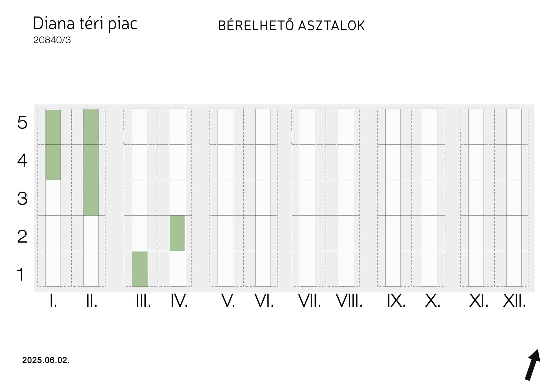
Task: Click row number 1 label
Action: tap(21, 274)
